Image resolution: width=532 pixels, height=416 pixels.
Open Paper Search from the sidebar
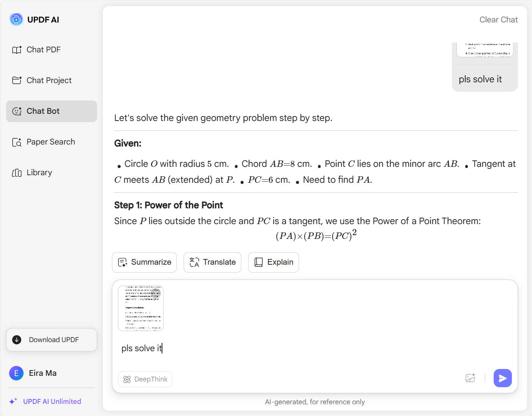pos(50,142)
